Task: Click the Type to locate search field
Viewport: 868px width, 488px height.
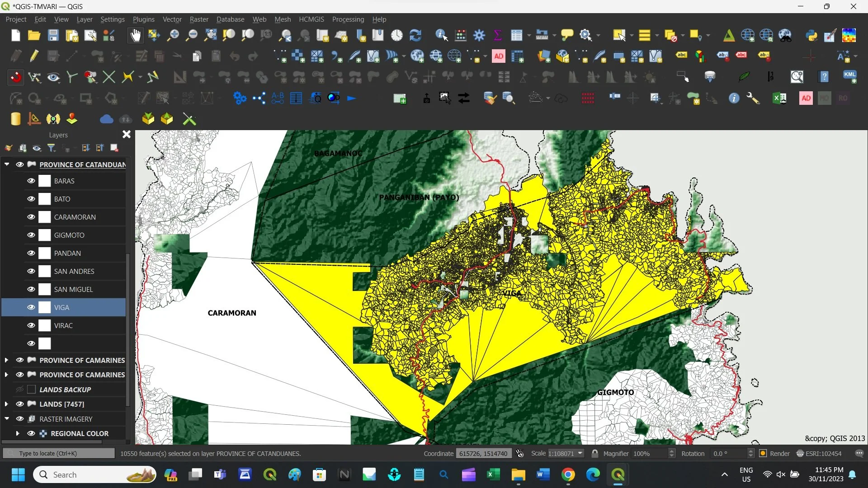Action: pos(59,453)
